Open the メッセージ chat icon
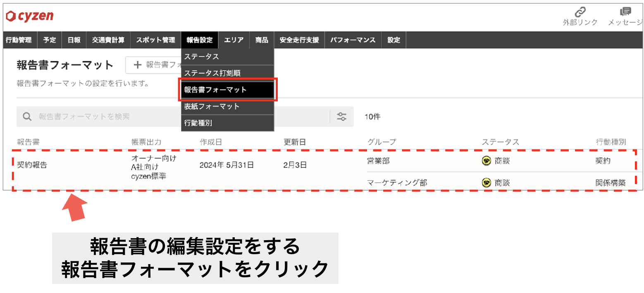644x293 pixels. click(x=625, y=12)
